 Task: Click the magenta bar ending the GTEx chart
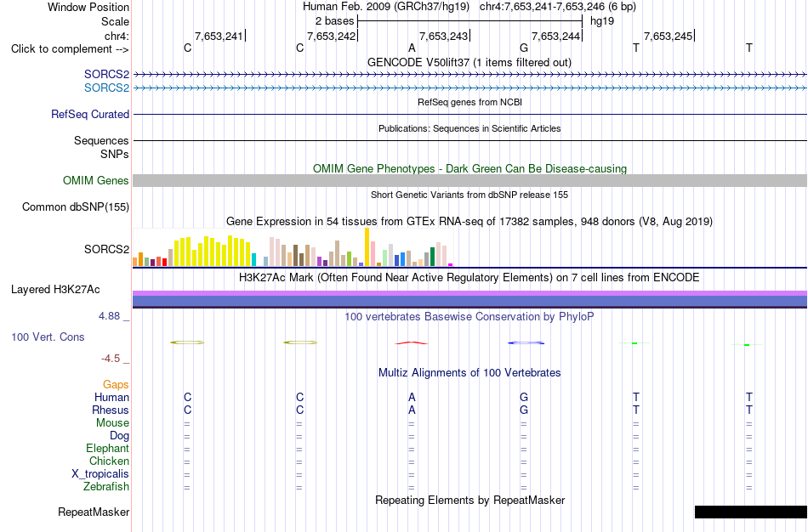click(451, 264)
